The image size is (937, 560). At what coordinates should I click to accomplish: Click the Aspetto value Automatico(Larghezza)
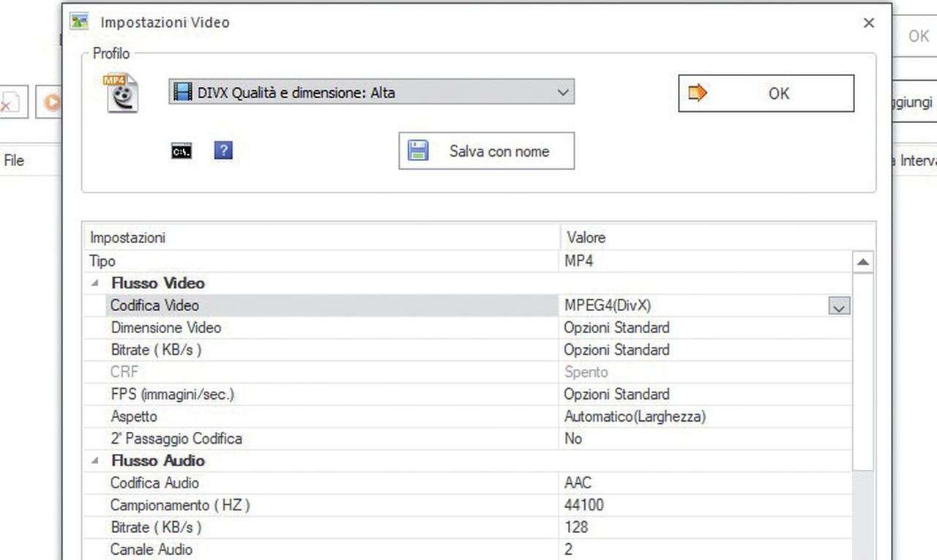[635, 417]
